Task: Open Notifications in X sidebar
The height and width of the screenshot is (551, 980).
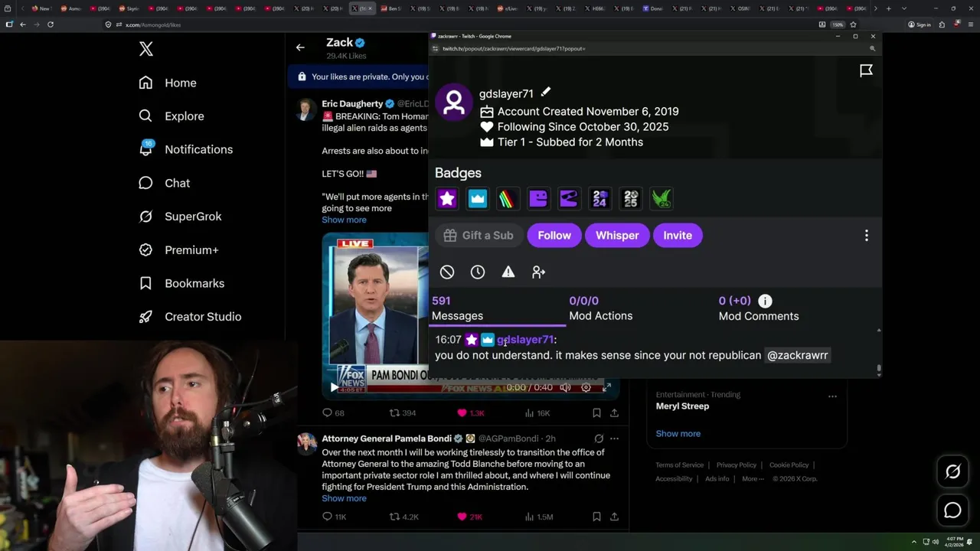Action: point(186,149)
